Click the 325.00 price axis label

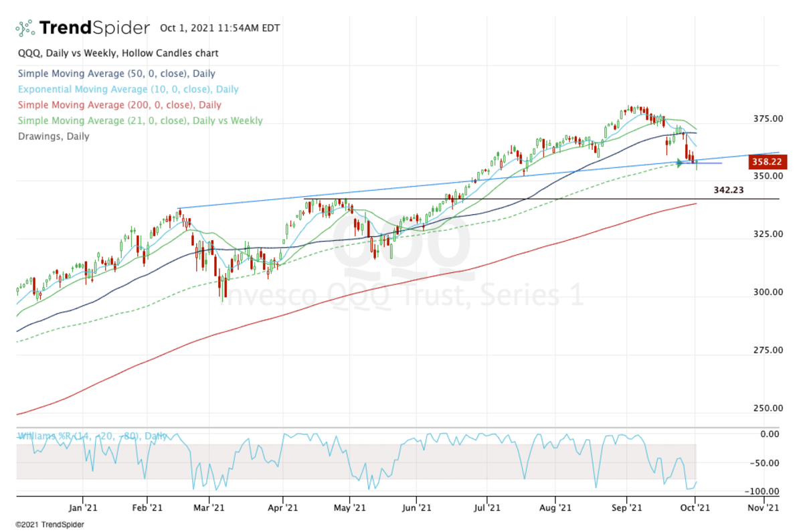point(768,234)
